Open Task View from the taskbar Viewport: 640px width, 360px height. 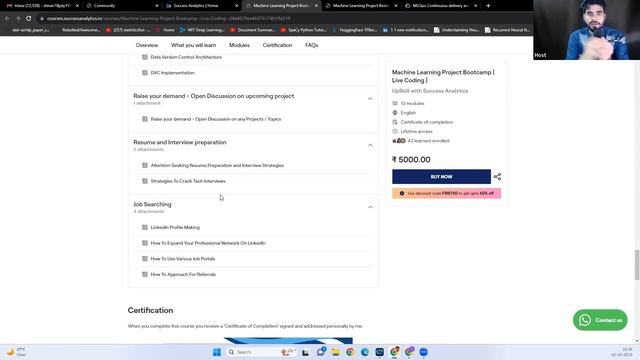click(x=305, y=352)
